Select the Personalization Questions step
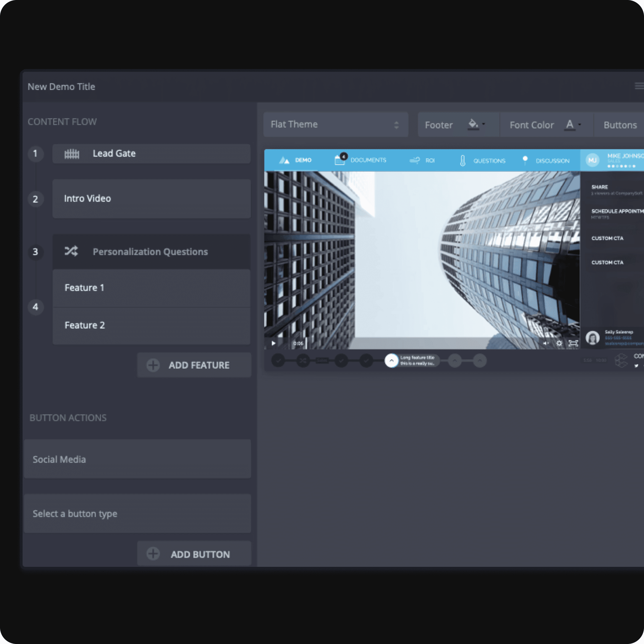 (151, 251)
